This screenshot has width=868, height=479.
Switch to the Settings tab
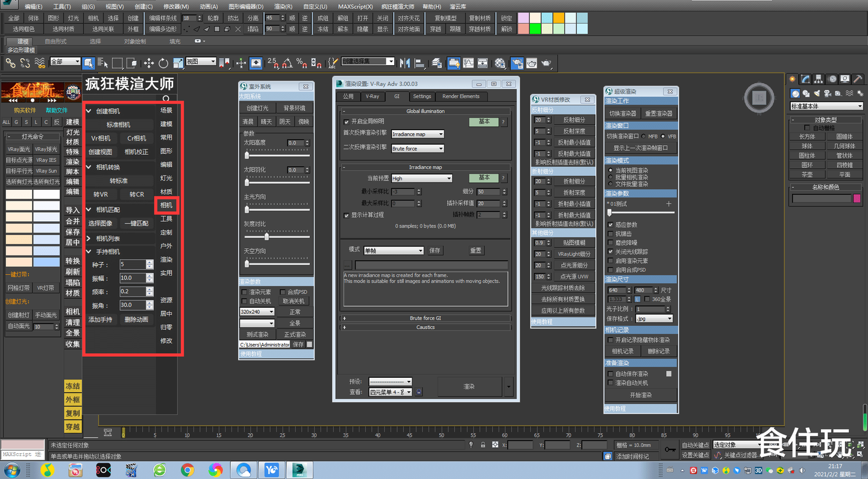click(x=422, y=96)
